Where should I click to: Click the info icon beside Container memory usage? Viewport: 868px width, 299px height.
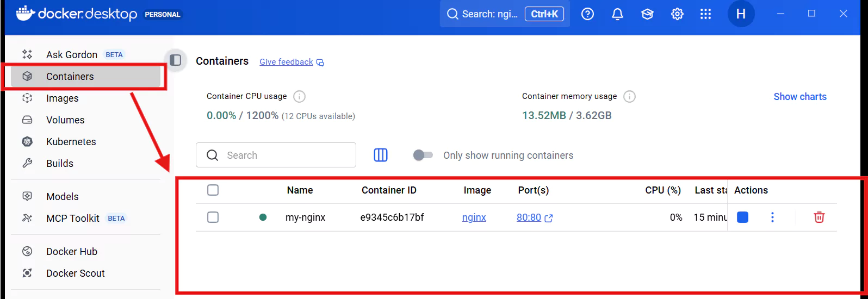[x=629, y=97]
